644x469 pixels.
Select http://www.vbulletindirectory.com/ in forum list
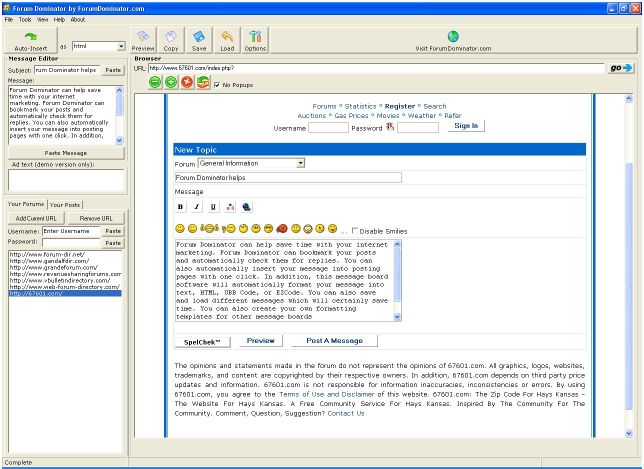[x=60, y=280]
